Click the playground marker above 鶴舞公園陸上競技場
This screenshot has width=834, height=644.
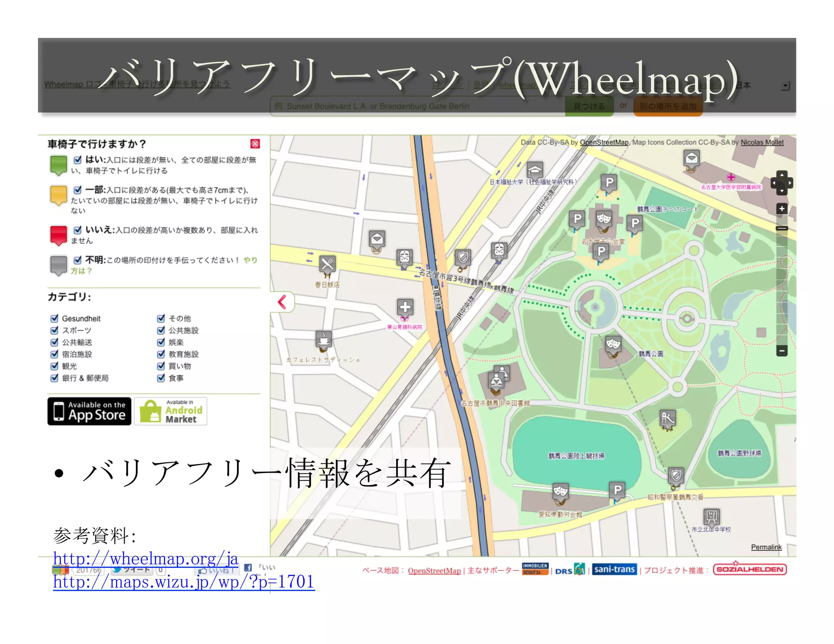tap(667, 418)
